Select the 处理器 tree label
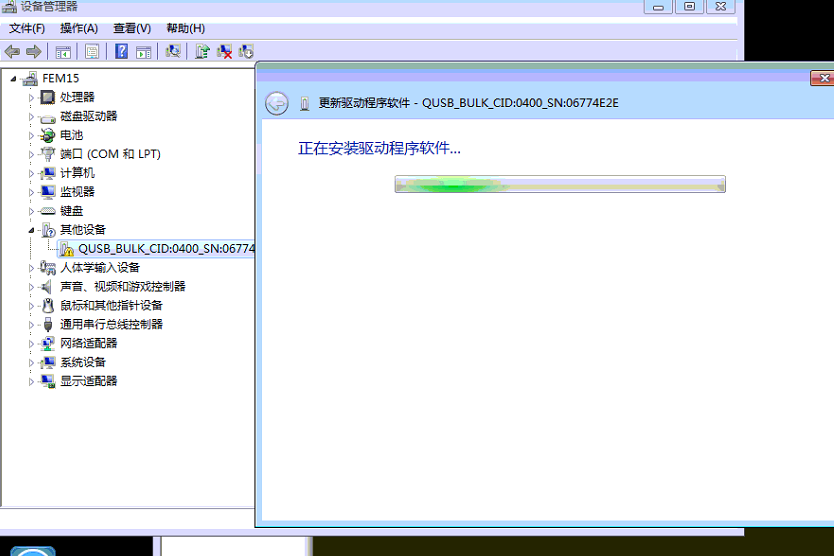The width and height of the screenshot is (834, 556). coord(77,97)
